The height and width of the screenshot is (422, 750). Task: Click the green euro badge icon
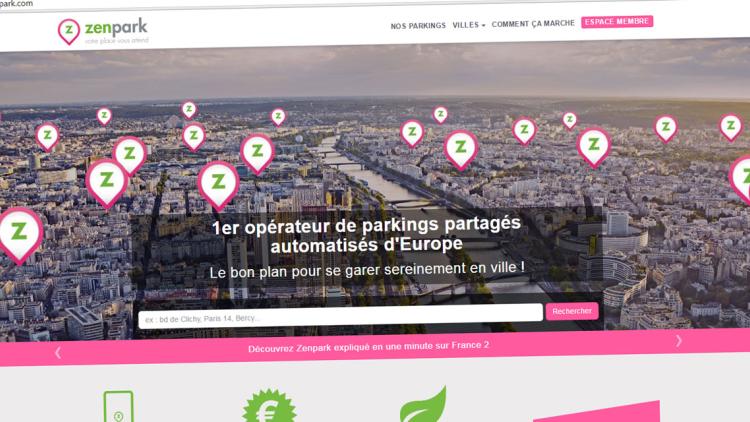[269, 406]
